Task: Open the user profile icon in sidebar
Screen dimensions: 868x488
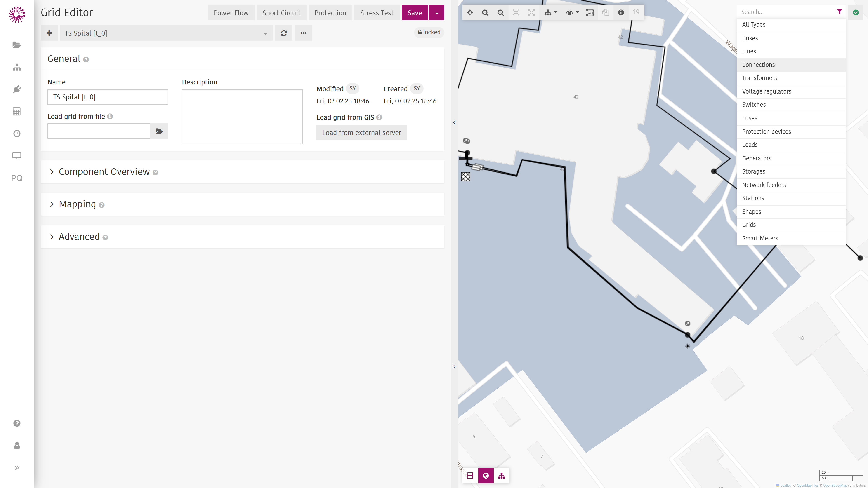Action: coord(17,446)
